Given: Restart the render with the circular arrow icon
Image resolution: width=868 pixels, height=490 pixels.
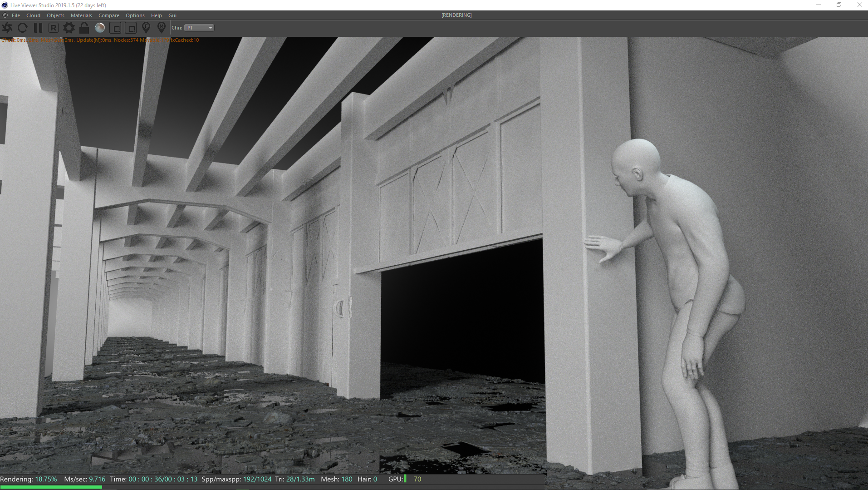Looking at the screenshot, I should 22,28.
